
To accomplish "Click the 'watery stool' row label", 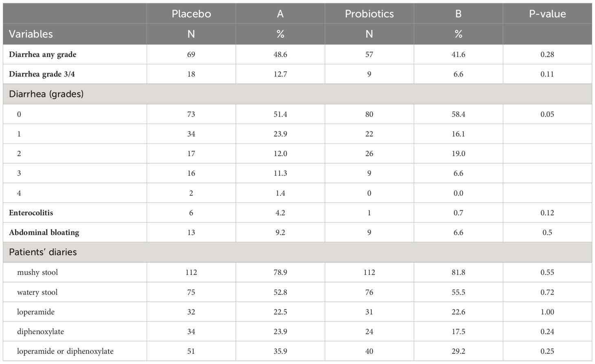I will [37, 292].
